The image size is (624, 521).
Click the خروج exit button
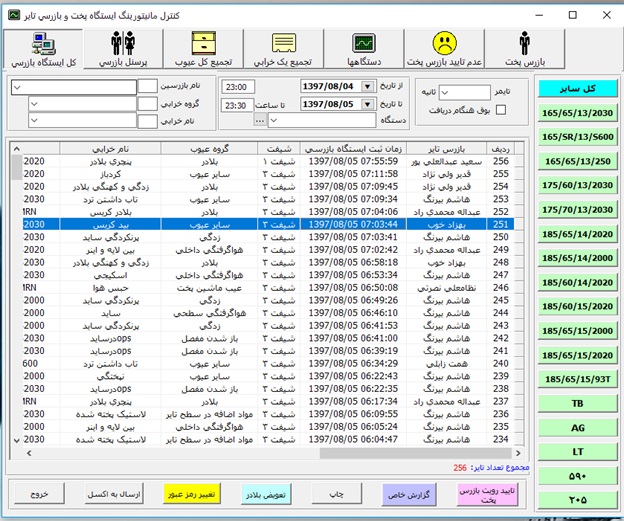(39, 494)
